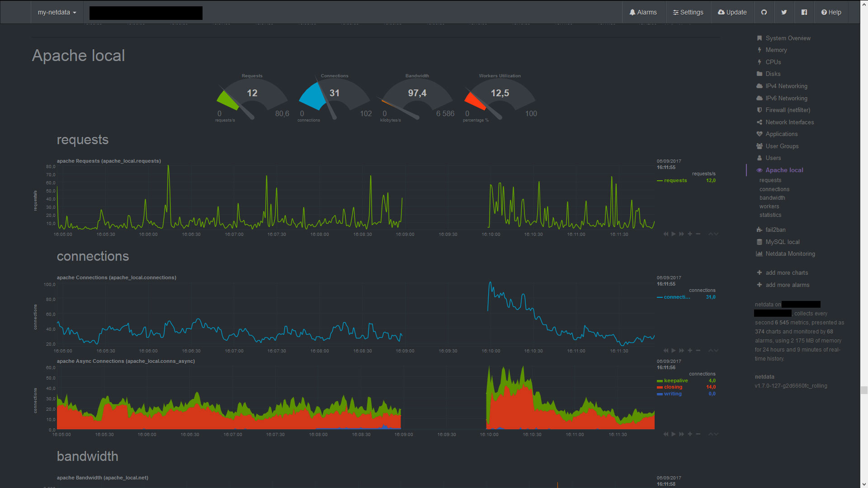Click the Firewall (netfilter) shield icon
The image size is (868, 488).
click(759, 110)
